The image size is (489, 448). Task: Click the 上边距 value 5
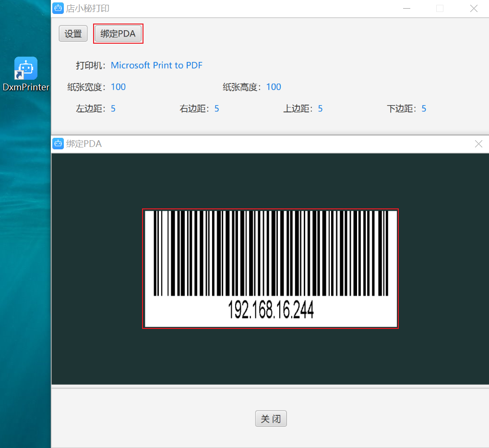tap(320, 109)
